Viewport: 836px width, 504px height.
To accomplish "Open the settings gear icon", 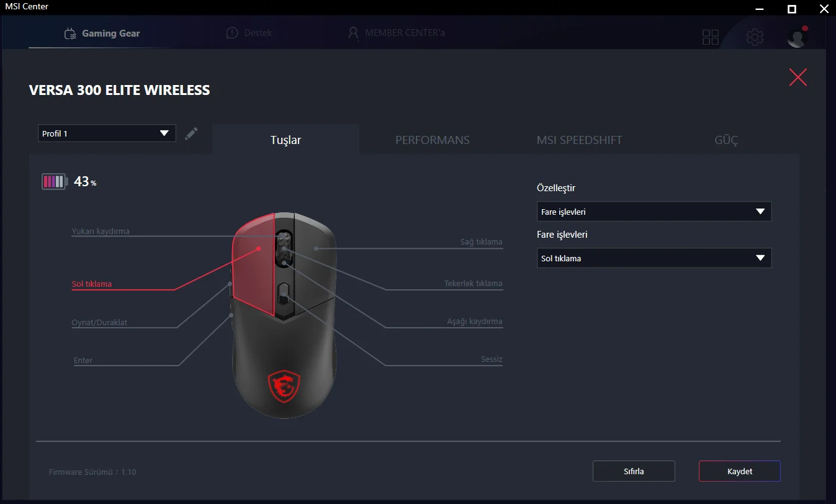I will pyautogui.click(x=755, y=37).
